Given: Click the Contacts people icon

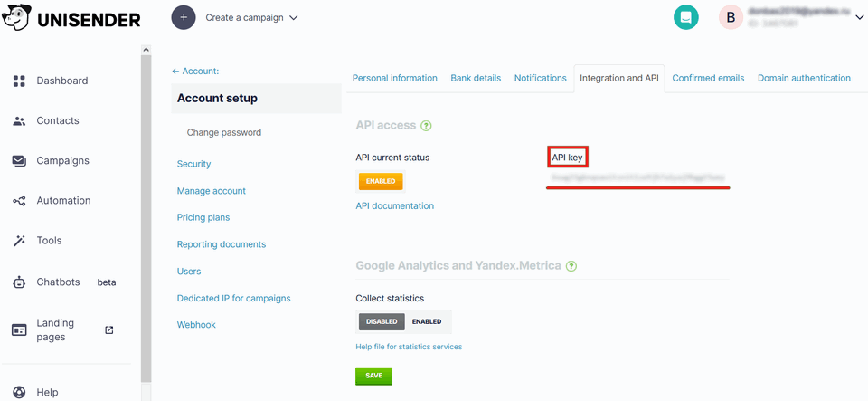Looking at the screenshot, I should [19, 120].
